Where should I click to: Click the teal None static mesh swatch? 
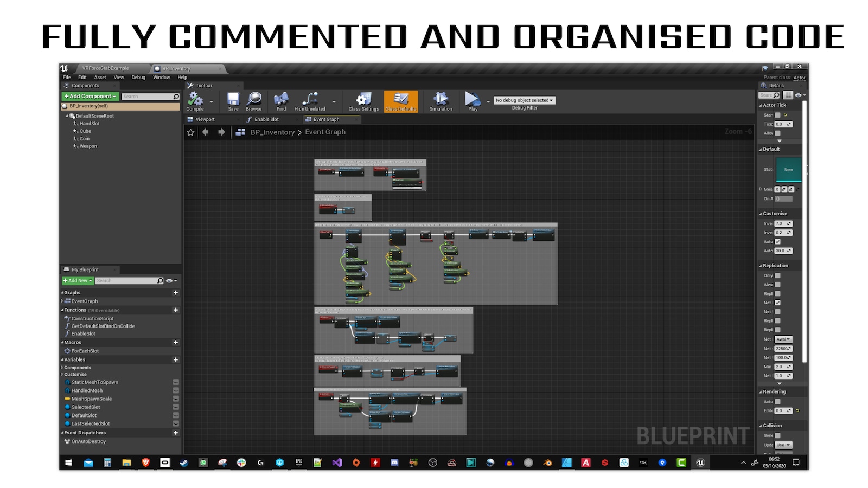tap(788, 169)
